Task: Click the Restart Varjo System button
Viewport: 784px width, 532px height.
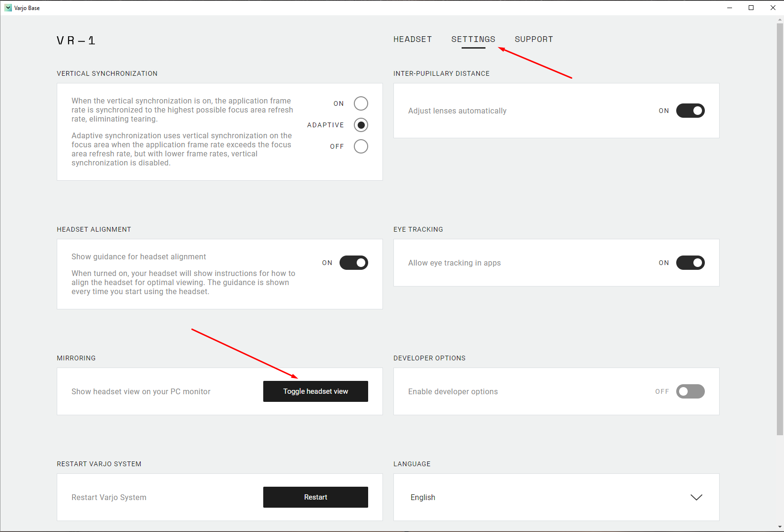Action: point(316,497)
